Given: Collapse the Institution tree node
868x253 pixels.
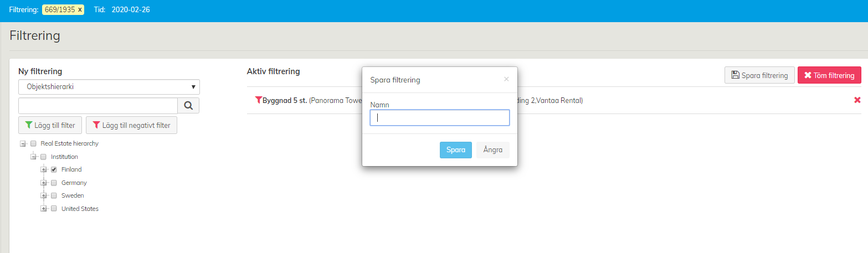Looking at the screenshot, I should point(33,157).
